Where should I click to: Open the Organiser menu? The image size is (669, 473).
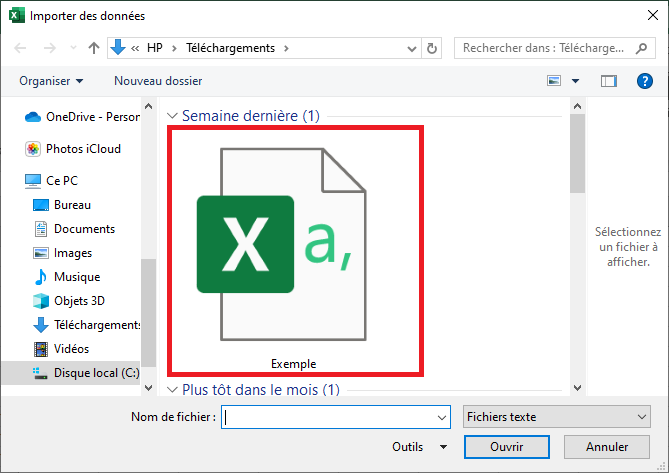pos(51,81)
